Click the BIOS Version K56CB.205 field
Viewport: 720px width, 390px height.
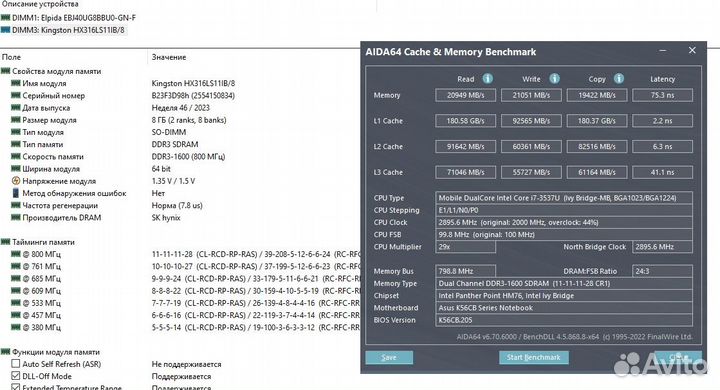click(564, 320)
